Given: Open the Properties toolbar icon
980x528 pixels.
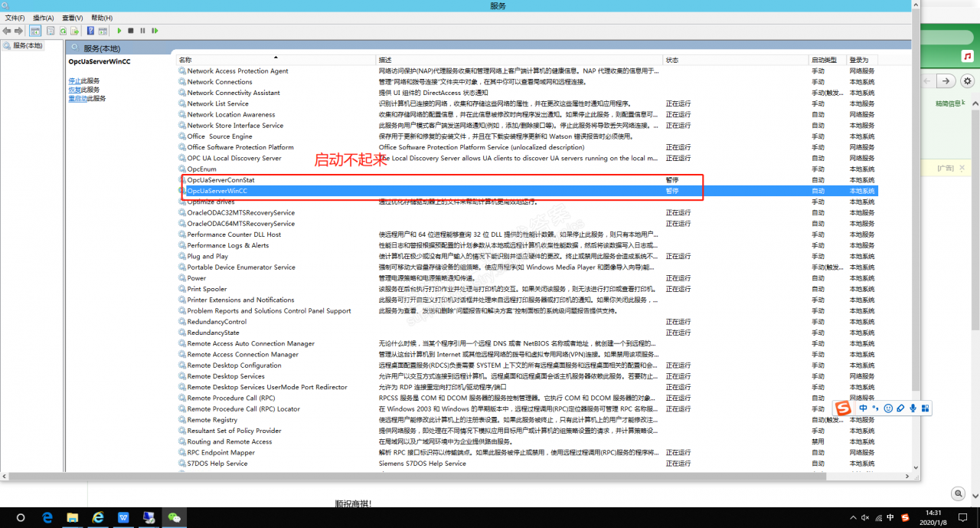Looking at the screenshot, I should [51, 31].
